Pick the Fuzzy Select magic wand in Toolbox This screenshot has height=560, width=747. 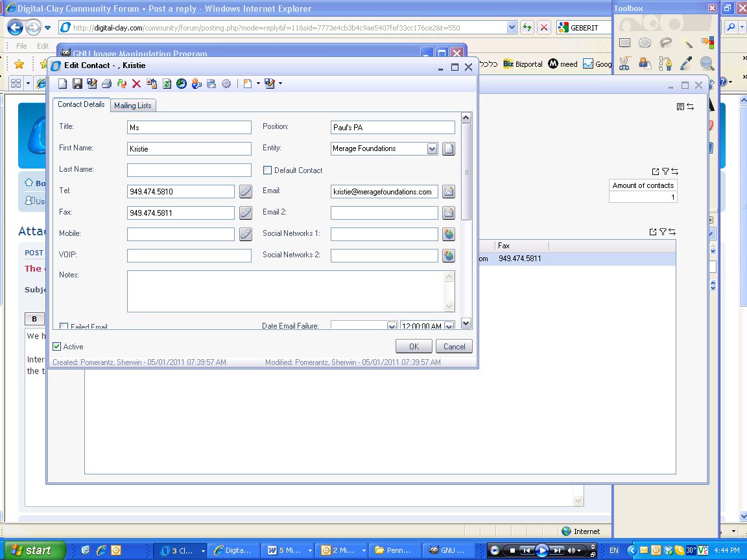click(x=687, y=43)
